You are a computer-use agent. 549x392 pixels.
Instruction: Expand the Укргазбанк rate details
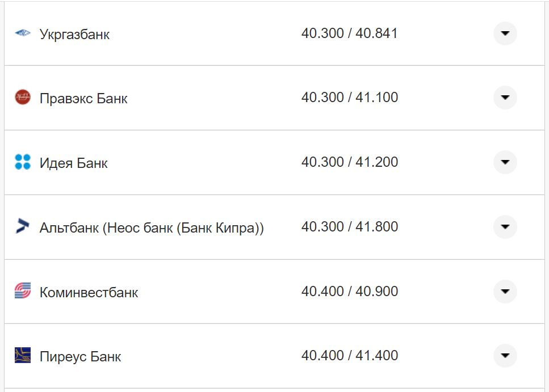point(505,33)
